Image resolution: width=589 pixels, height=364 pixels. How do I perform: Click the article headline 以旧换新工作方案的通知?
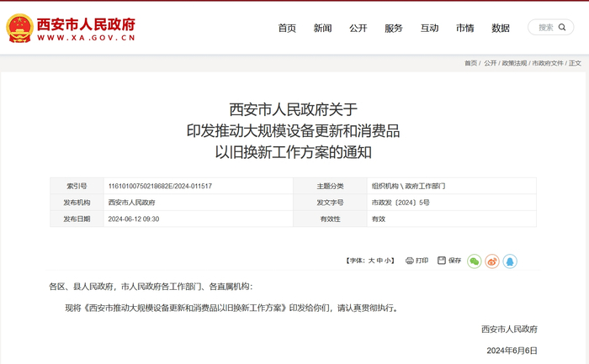(294, 152)
